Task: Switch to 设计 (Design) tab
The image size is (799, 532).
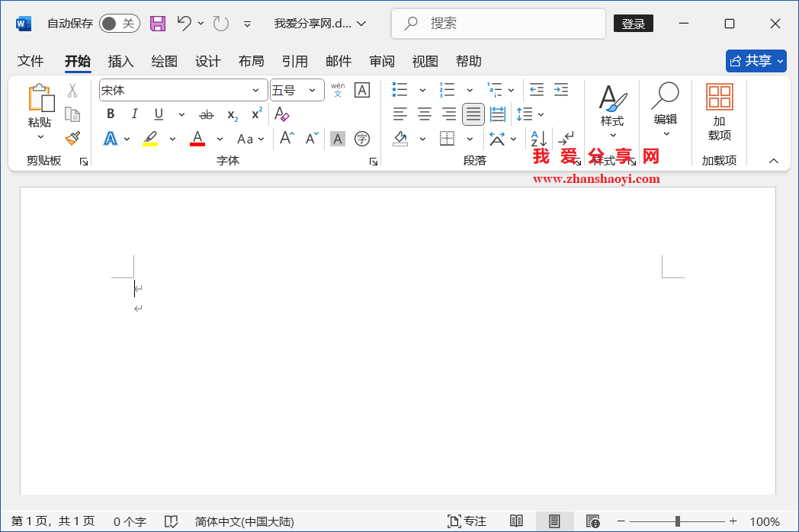Action: tap(208, 61)
